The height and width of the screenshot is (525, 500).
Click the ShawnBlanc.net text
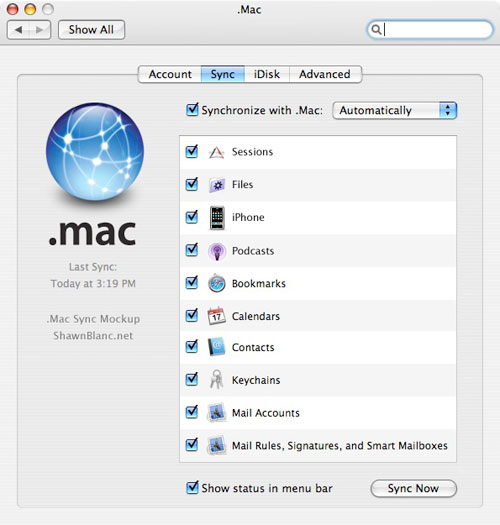[93, 335]
